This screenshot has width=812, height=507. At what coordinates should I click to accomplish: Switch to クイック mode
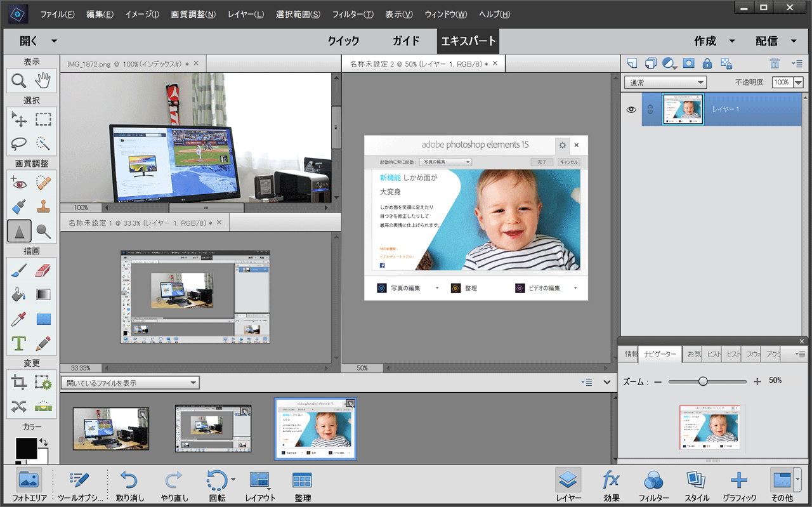[343, 41]
